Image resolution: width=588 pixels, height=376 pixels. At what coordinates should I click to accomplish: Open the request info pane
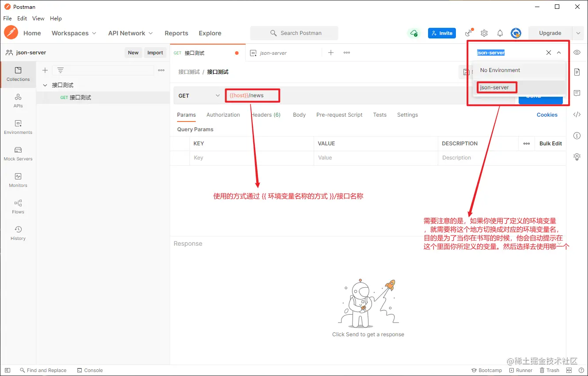coord(577,135)
